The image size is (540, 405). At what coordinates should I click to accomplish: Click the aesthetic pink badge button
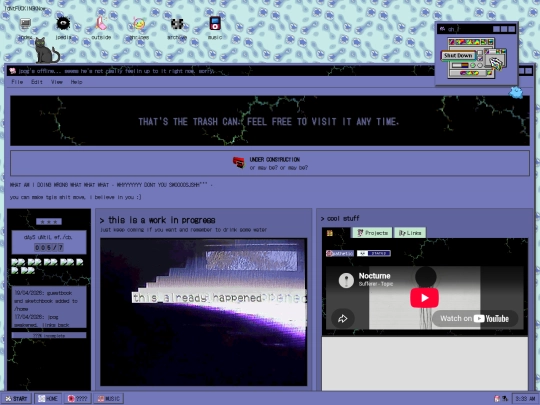pos(340,253)
